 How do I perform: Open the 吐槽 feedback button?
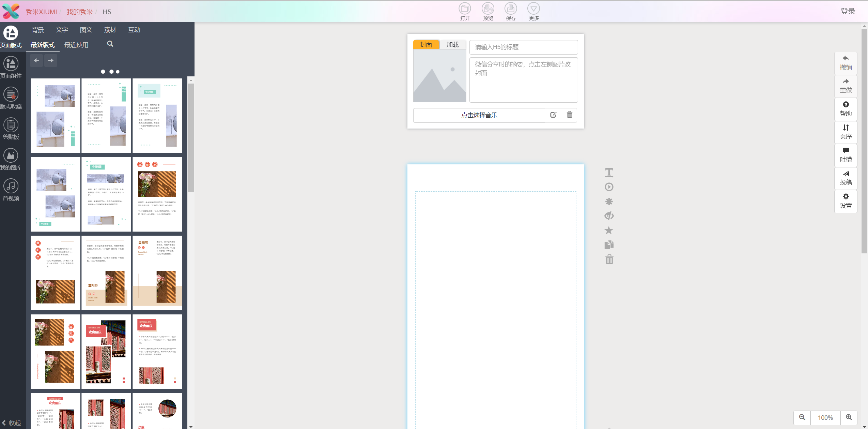click(x=846, y=155)
